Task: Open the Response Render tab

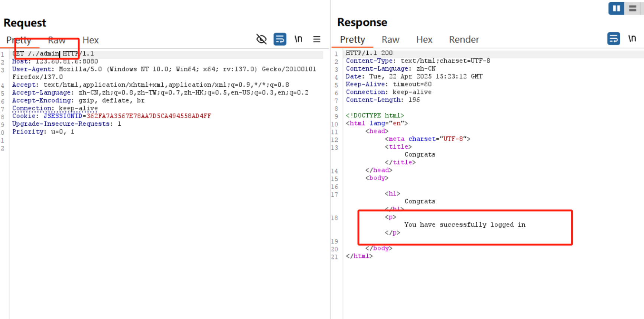Action: pyautogui.click(x=464, y=39)
